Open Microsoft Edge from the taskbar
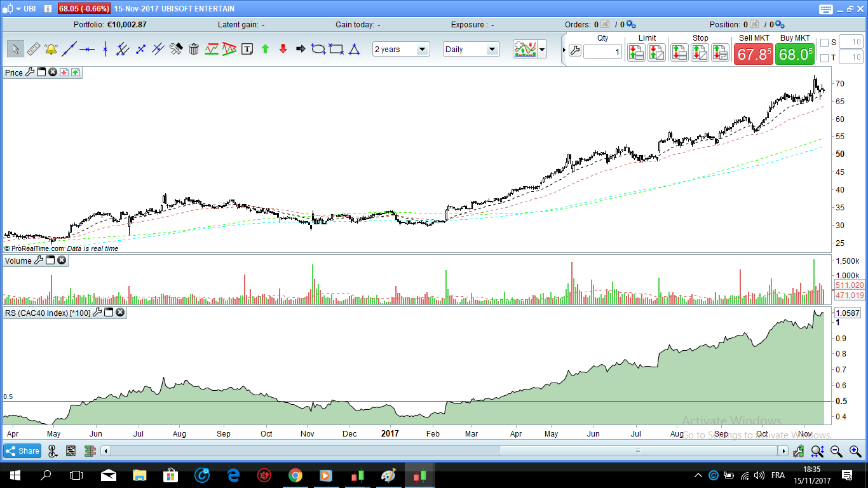The width and height of the screenshot is (868, 488). tap(233, 475)
